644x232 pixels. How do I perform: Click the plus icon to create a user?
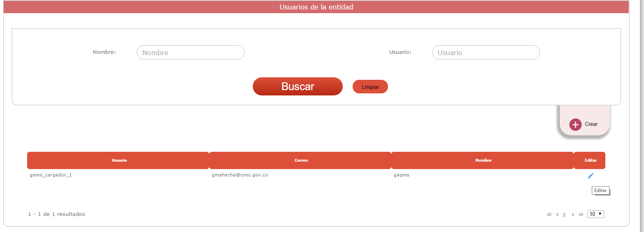pos(575,124)
